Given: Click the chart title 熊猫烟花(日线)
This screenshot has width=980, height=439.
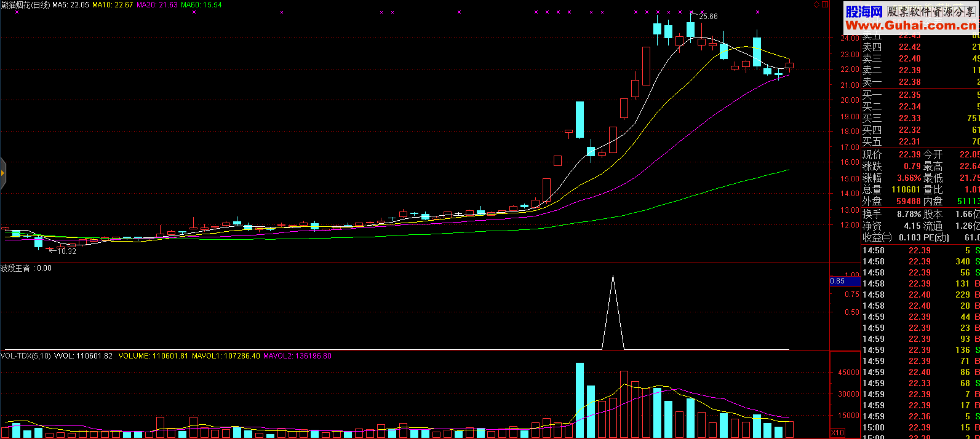Looking at the screenshot, I should (x=25, y=5).
